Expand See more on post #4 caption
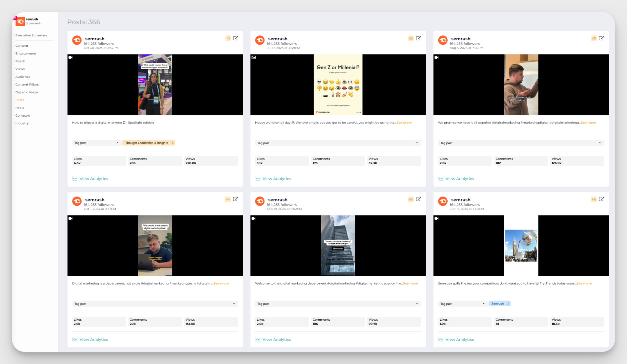This screenshot has height=364, width=627. click(221, 283)
